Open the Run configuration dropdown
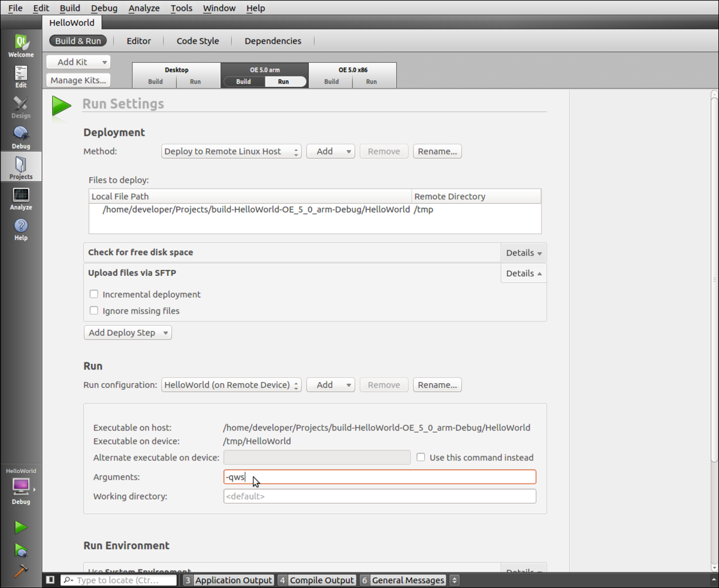719x588 pixels. click(x=231, y=384)
